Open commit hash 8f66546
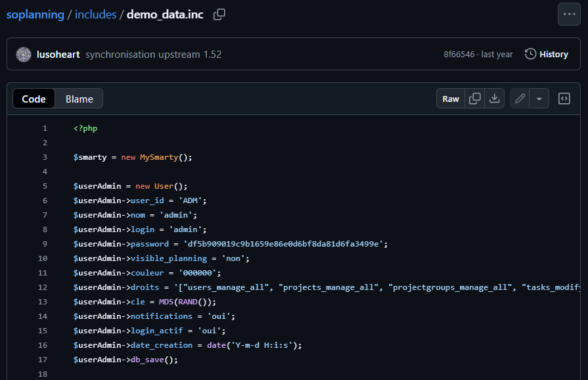 (x=459, y=55)
